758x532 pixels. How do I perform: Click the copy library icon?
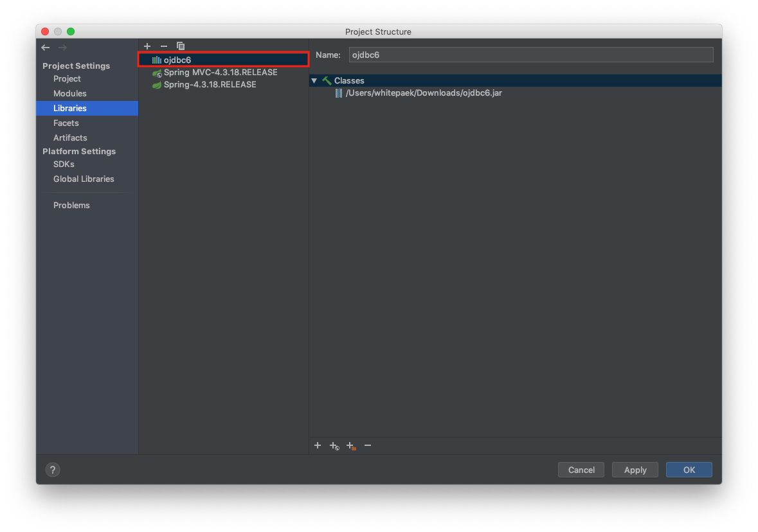click(180, 46)
